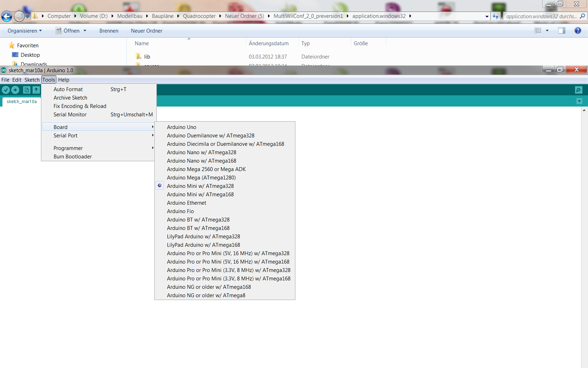Click the Neuer Ordner button
This screenshot has width=588, height=368.
coord(147,31)
